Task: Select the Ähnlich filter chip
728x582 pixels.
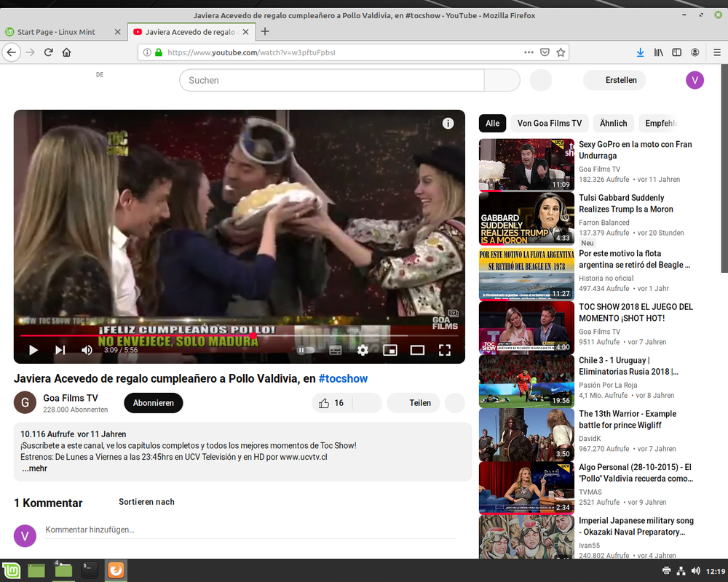Action: pyautogui.click(x=613, y=124)
